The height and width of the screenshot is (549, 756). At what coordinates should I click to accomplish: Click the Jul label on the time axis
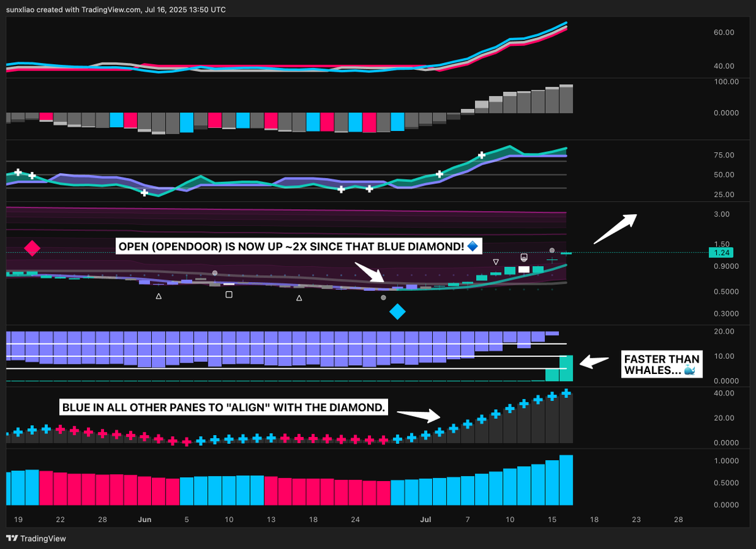(x=425, y=520)
